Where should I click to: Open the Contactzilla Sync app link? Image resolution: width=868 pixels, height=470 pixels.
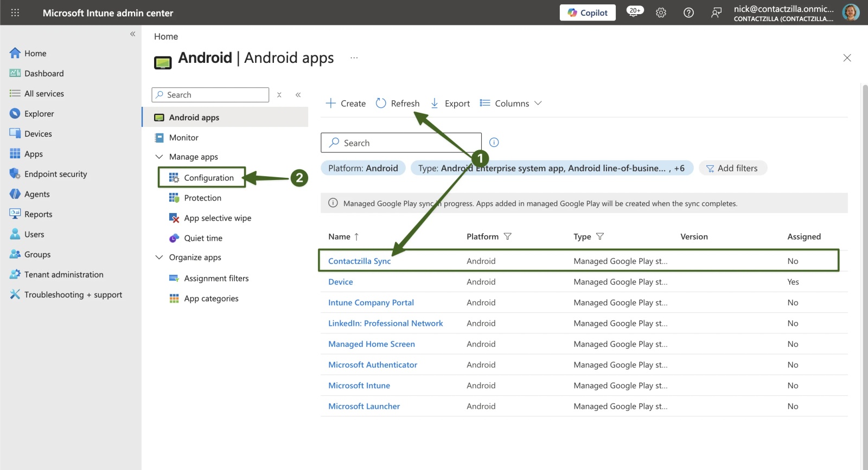pyautogui.click(x=359, y=261)
